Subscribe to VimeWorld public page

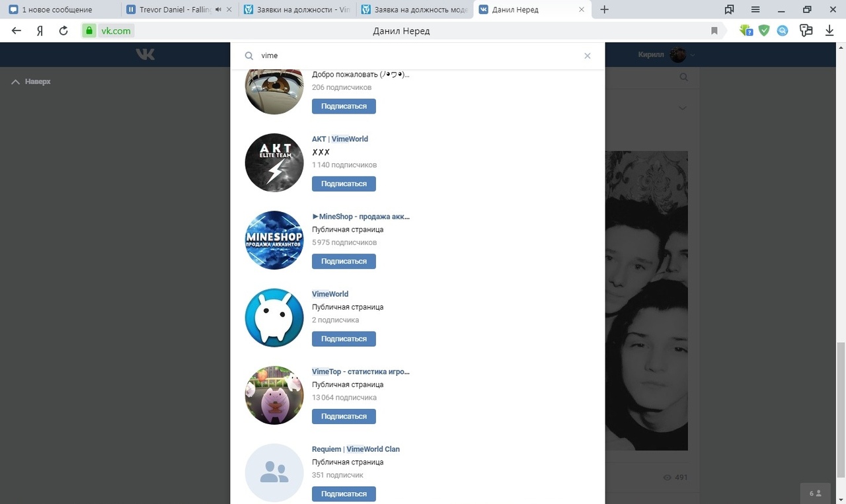344,339
